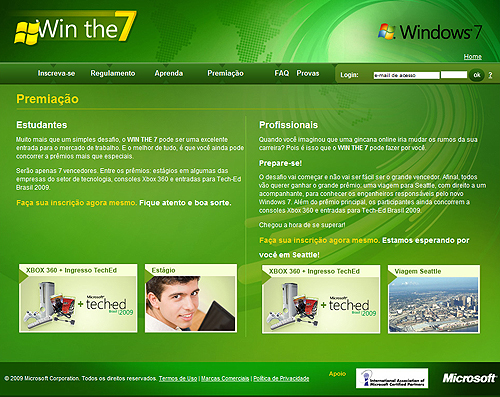Open Profissionais XBOX 360 + Ingresso TechEd card
Image resolution: width=500 pixels, height=397 pixels.
pos(321,299)
